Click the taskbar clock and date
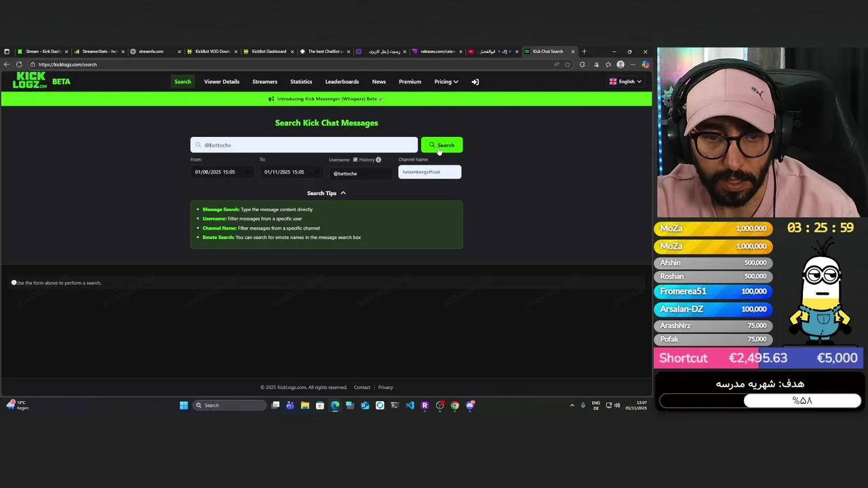Viewport: 868px width, 488px height. pos(636,405)
